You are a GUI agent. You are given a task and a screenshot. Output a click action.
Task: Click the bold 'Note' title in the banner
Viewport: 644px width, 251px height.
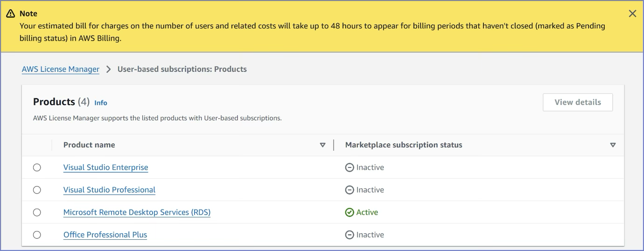(x=28, y=14)
